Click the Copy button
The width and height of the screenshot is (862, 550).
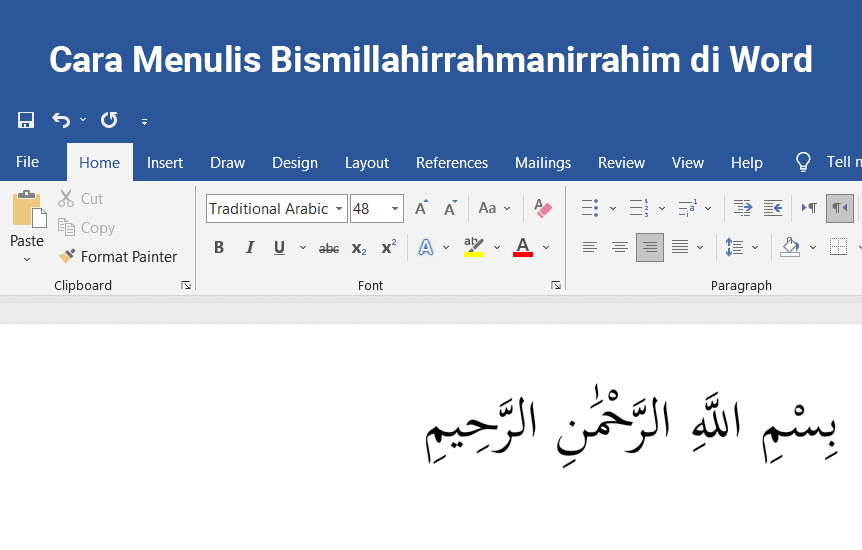pos(86,228)
